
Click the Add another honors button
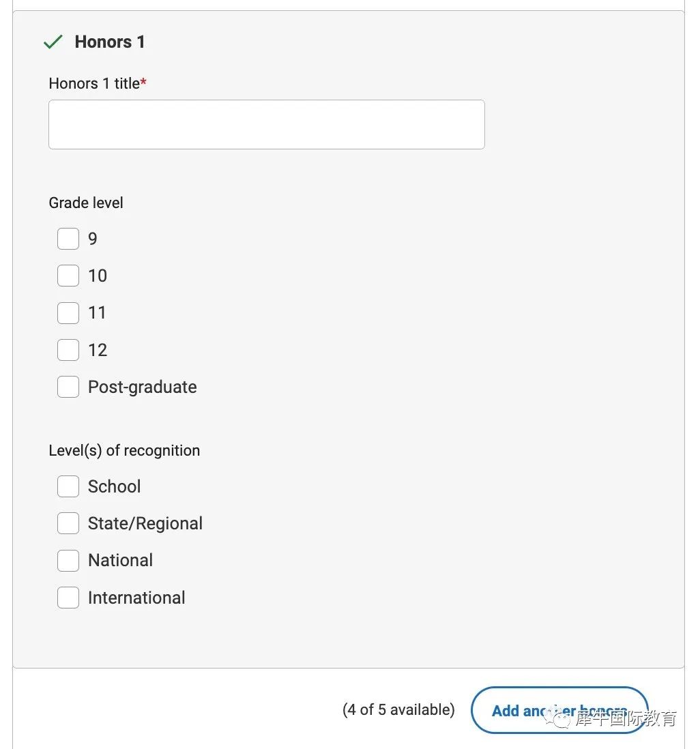[x=559, y=710]
